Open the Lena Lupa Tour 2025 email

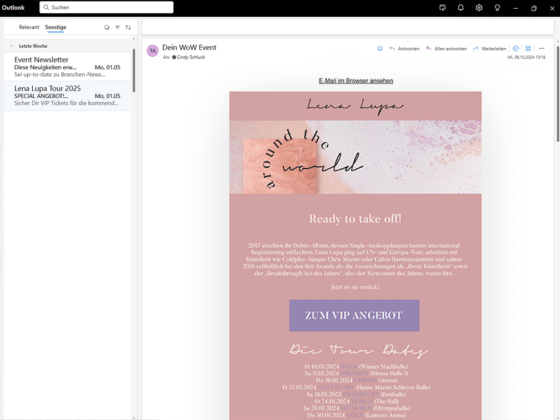(x=67, y=95)
